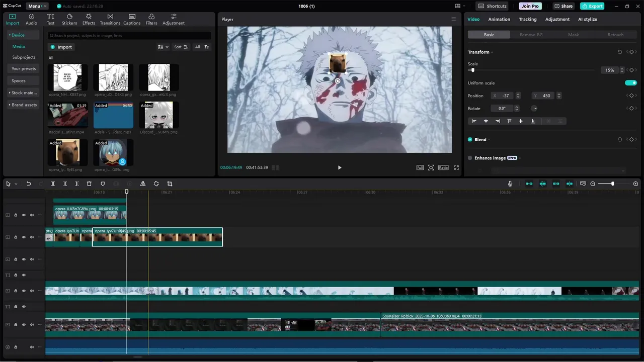Switch to the Adjustment tab in properties panel

coord(557,19)
